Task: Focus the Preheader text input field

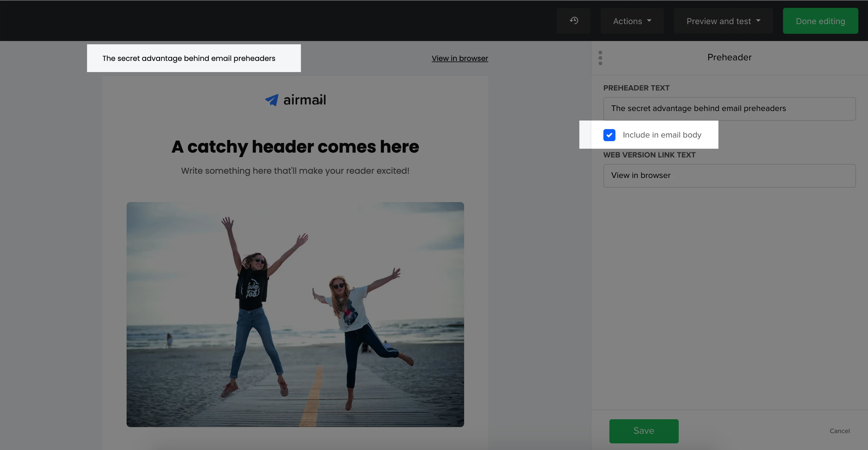Action: pyautogui.click(x=729, y=109)
